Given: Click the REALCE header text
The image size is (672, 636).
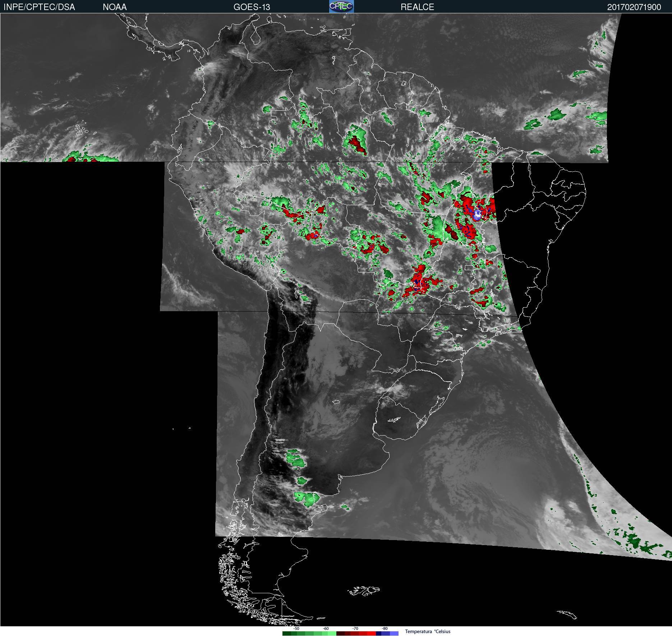Looking at the screenshot, I should pyautogui.click(x=417, y=7).
